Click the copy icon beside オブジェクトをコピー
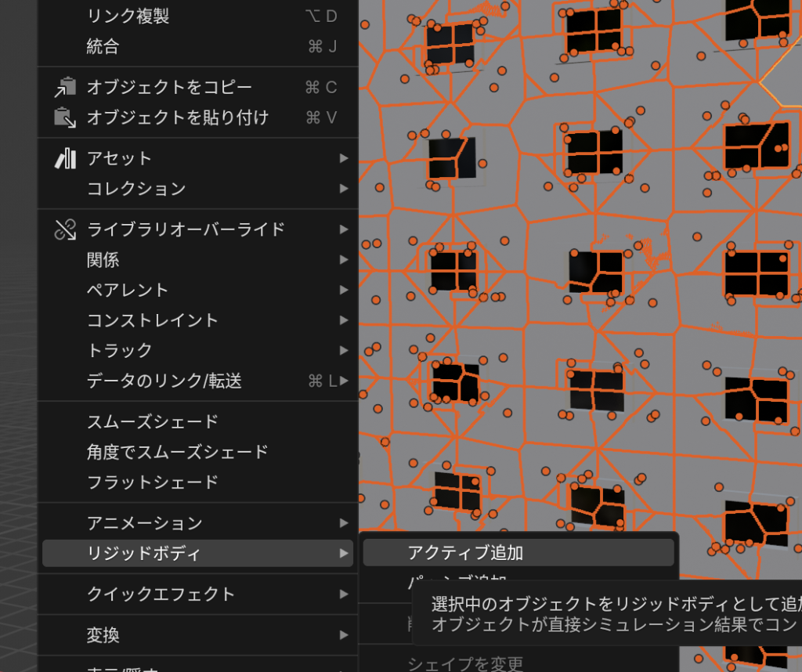This screenshot has height=672, width=802. (x=65, y=87)
